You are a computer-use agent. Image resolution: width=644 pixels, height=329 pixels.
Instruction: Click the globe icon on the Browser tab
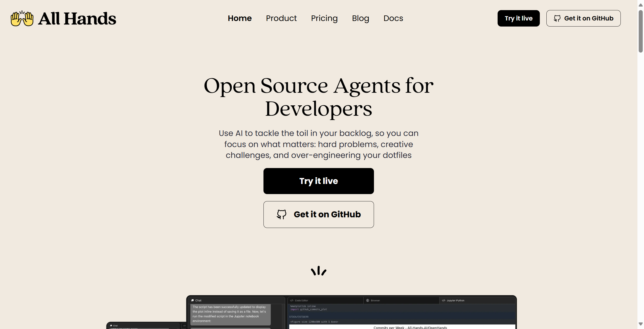point(368,300)
